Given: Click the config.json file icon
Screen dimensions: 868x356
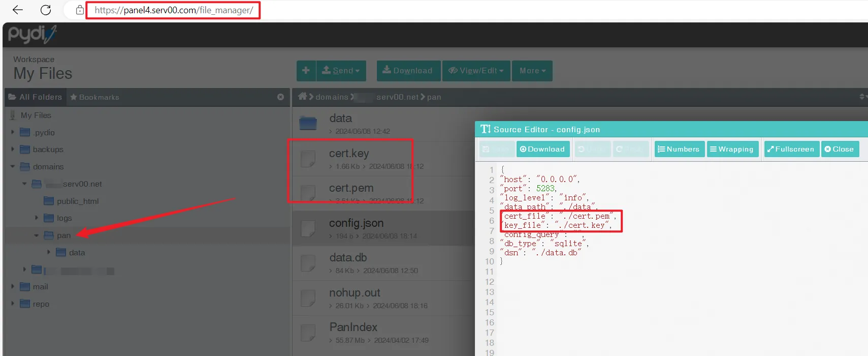Looking at the screenshot, I should pos(308,228).
